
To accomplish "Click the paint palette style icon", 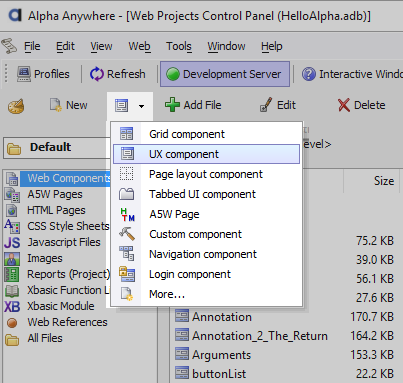I will [x=16, y=106].
